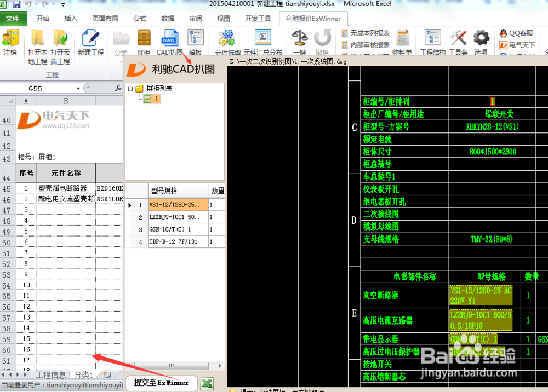Select the cell 塑壳漏电断路器
Screen dimensions: 548x392
66,188
